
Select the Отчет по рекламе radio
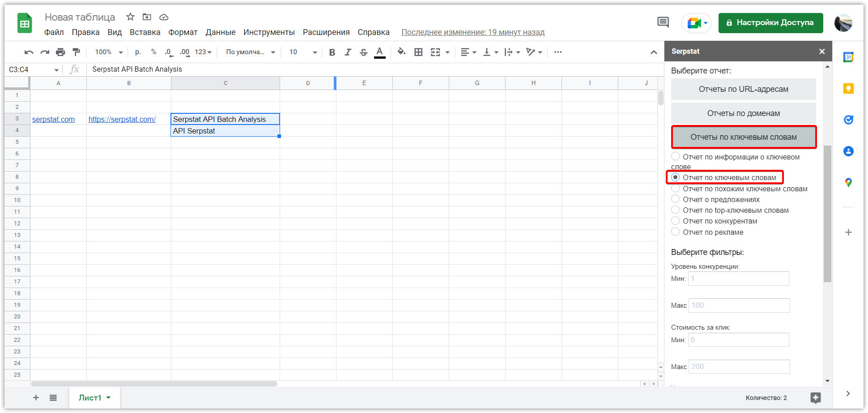tap(676, 232)
